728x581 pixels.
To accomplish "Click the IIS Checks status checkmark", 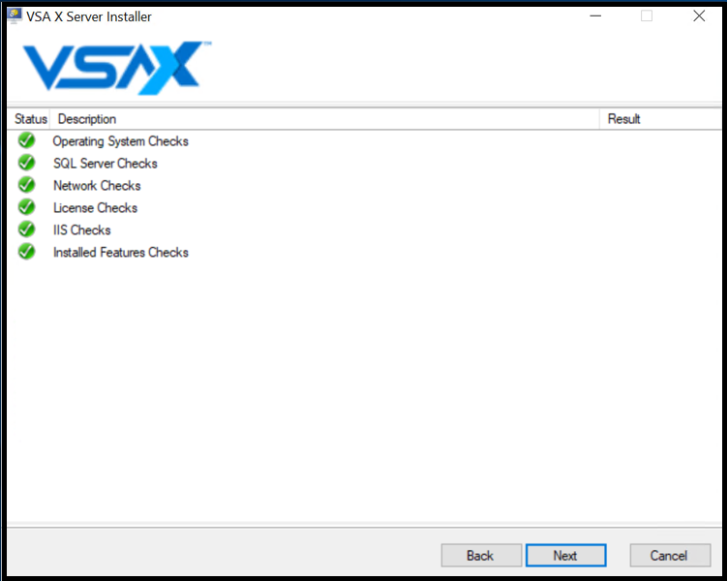I will (26, 229).
